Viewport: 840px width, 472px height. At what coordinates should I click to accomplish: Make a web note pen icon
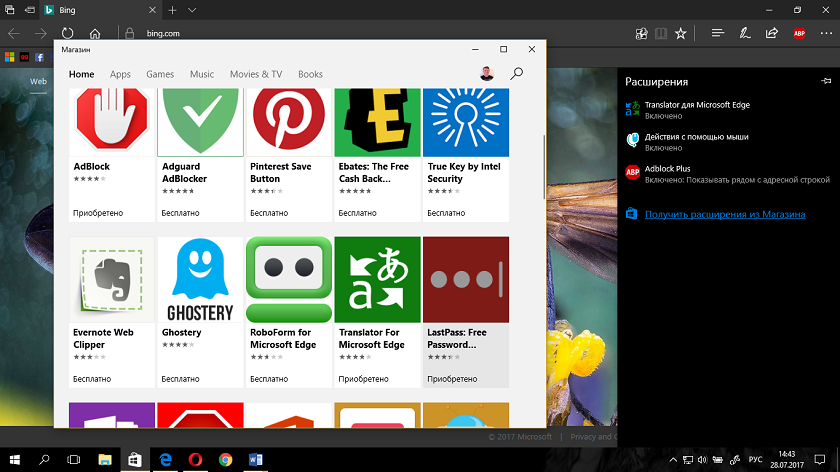tap(745, 33)
